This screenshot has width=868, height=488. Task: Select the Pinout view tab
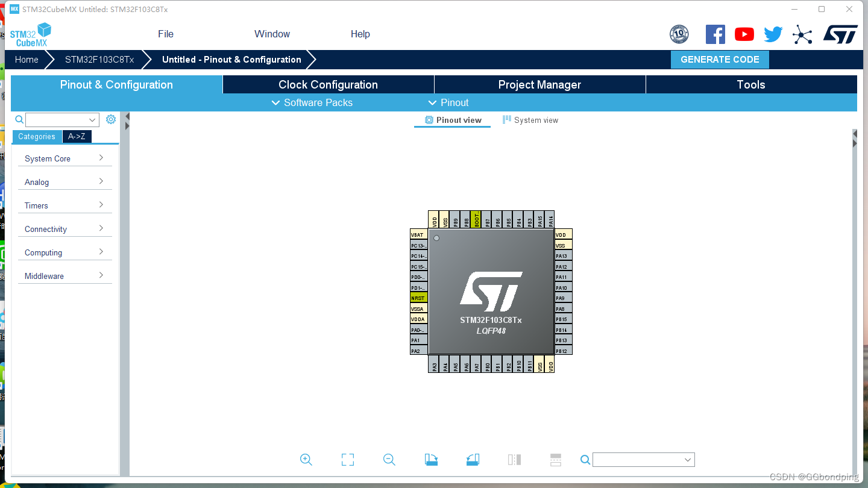pyautogui.click(x=453, y=120)
